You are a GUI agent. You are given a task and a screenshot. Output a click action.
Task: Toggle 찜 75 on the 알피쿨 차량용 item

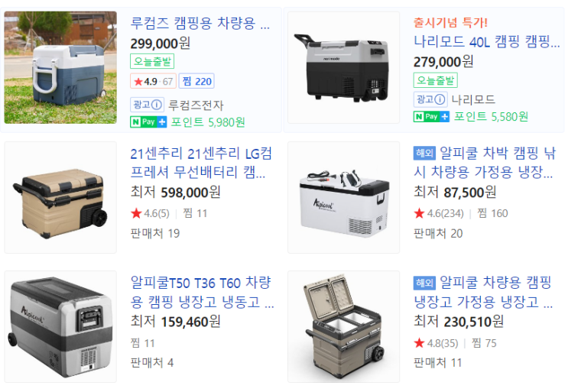(x=484, y=343)
